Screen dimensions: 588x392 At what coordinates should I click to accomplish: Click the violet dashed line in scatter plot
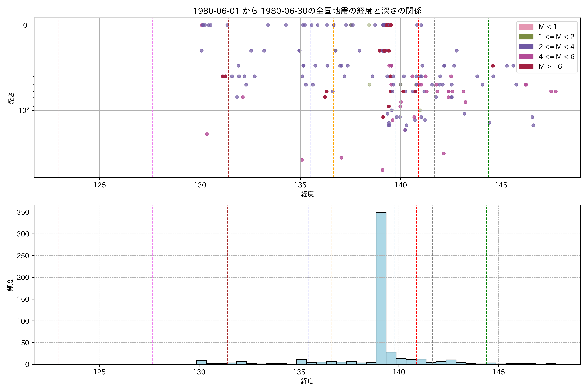click(153, 100)
